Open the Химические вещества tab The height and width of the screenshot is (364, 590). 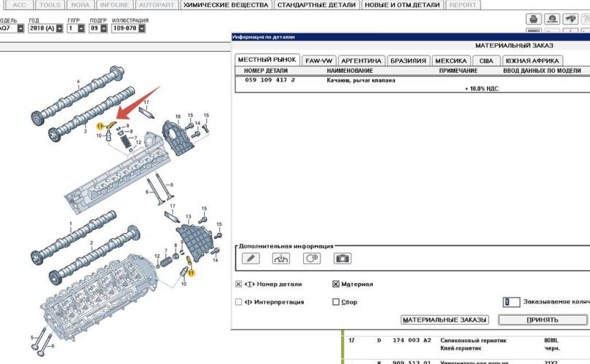[226, 5]
